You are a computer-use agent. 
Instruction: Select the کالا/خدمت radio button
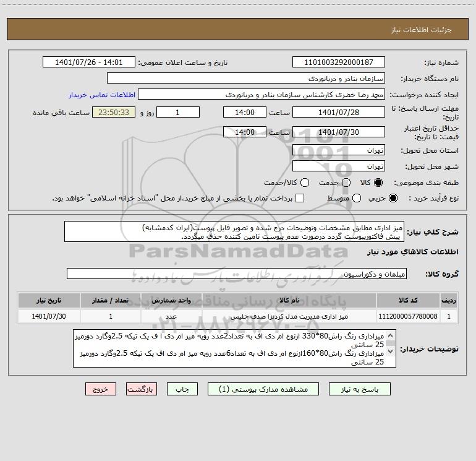tap(305, 183)
